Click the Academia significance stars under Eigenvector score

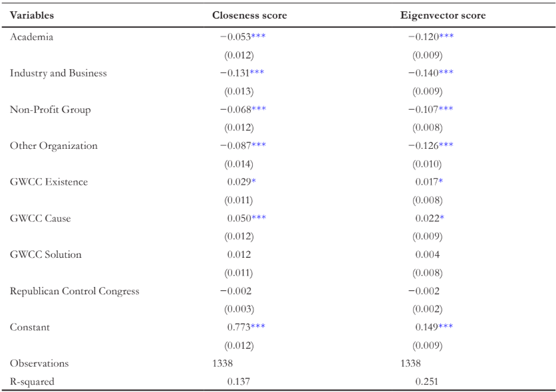tap(446, 36)
